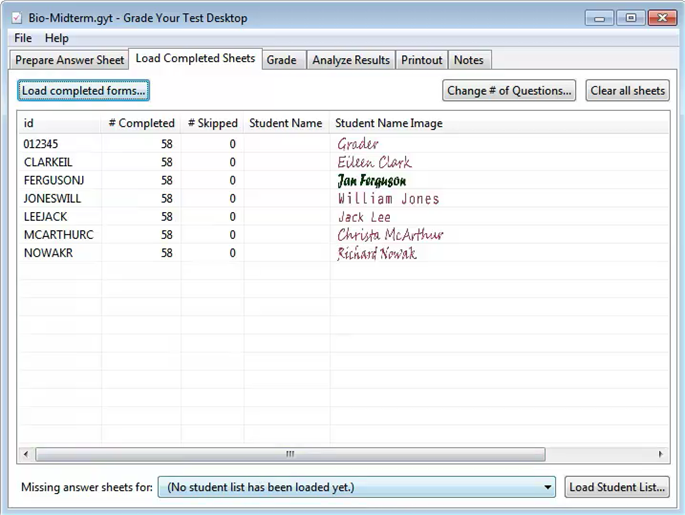Sort by the id column header
The width and height of the screenshot is (685, 515).
pyautogui.click(x=60, y=123)
